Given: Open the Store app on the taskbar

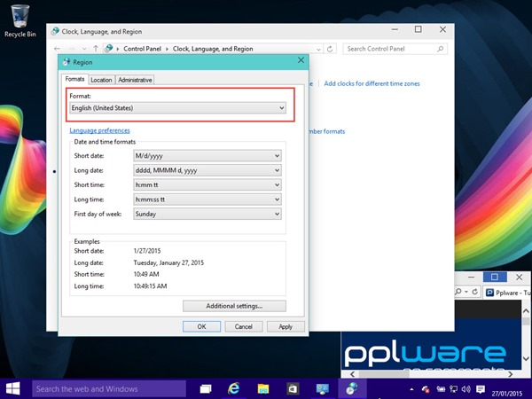Looking at the screenshot, I should (292, 389).
